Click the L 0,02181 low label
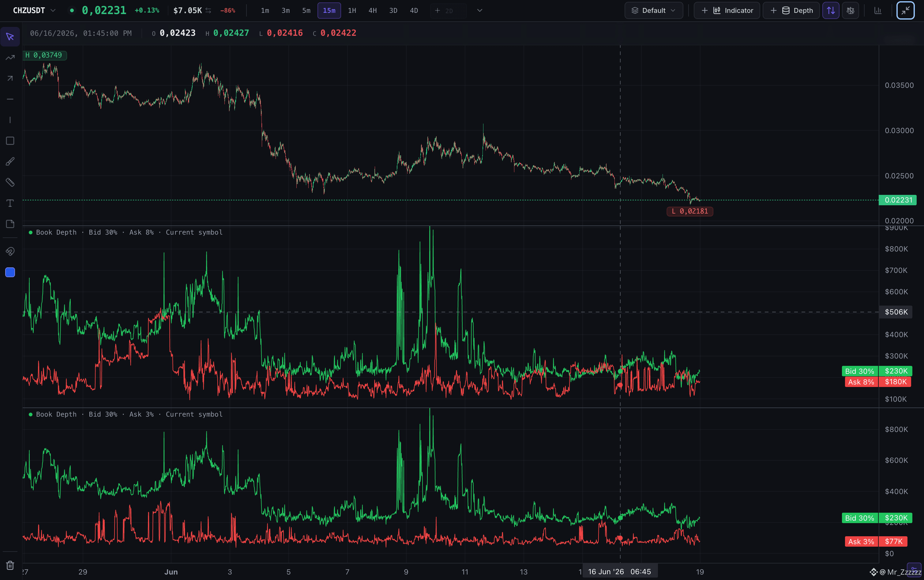The image size is (924, 580). click(x=690, y=211)
